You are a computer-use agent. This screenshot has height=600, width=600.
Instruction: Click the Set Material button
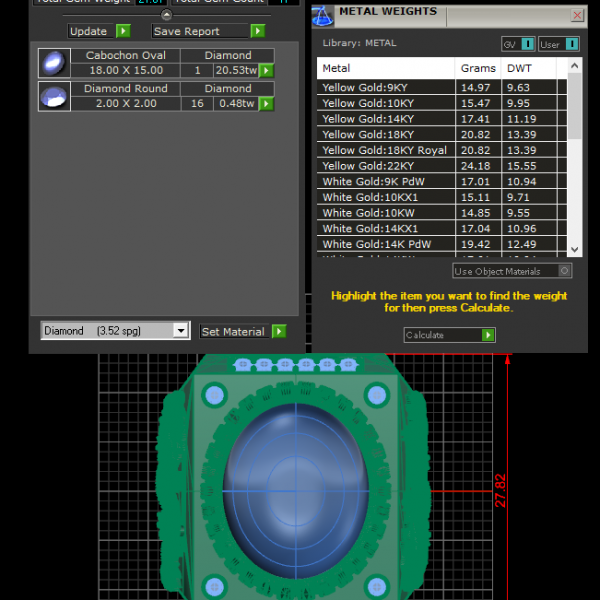tap(233, 331)
